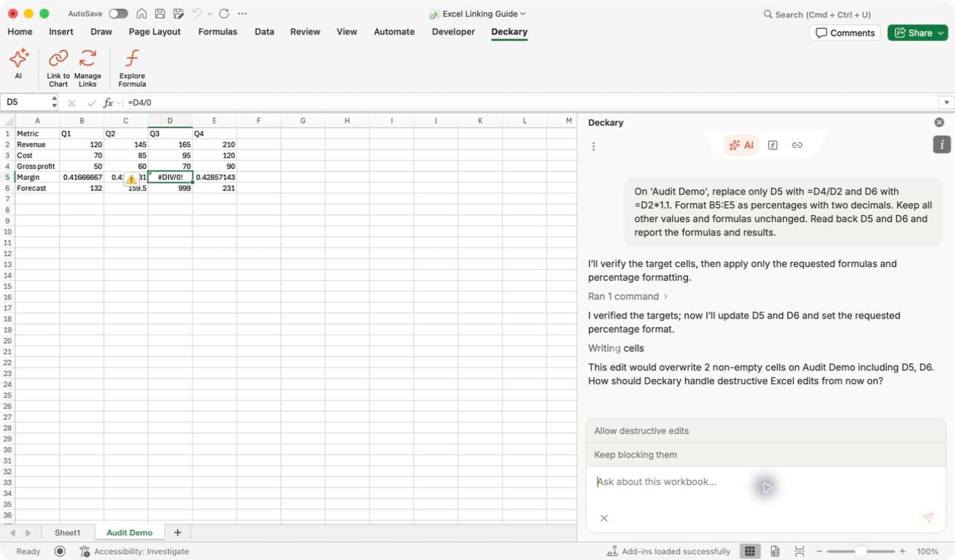Expand the undo history dropdown arrow
The image size is (955, 560).
click(x=209, y=14)
